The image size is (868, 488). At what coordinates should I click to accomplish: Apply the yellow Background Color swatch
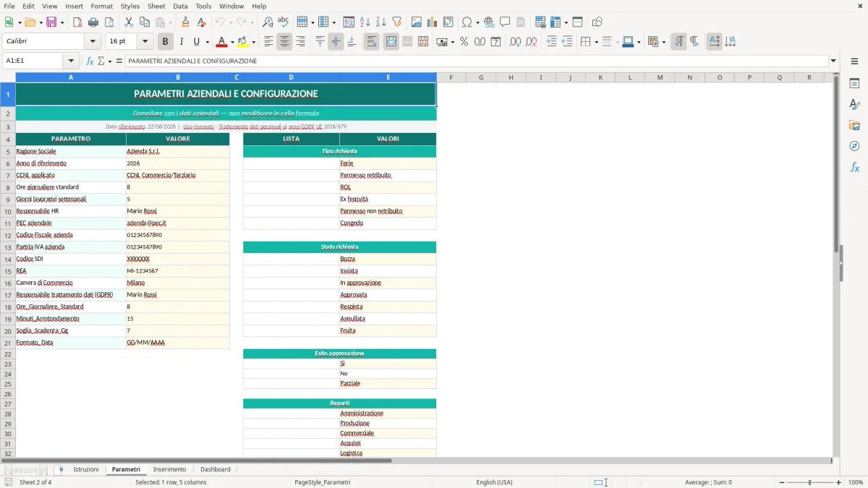coord(243,42)
